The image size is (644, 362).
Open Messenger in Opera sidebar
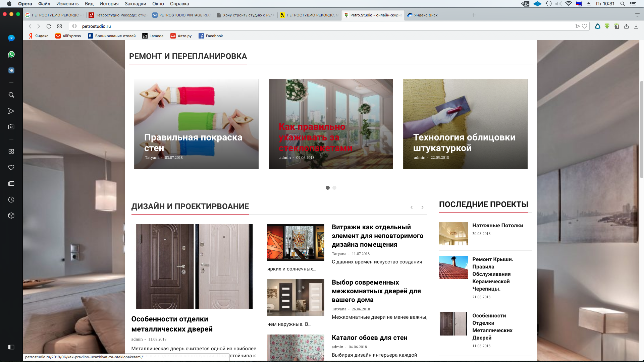click(x=11, y=38)
